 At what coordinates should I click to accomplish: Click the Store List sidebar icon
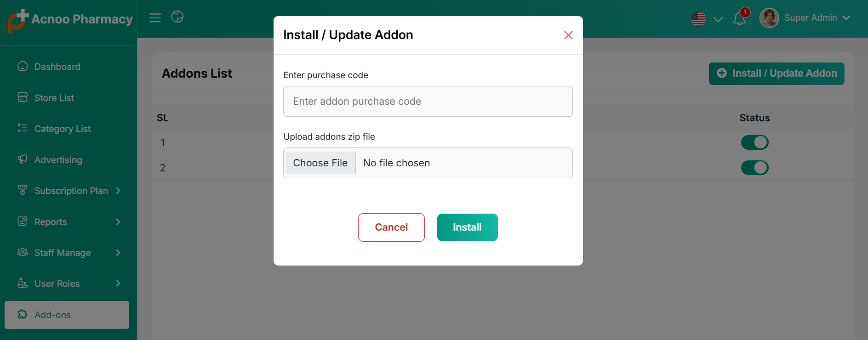(x=23, y=97)
